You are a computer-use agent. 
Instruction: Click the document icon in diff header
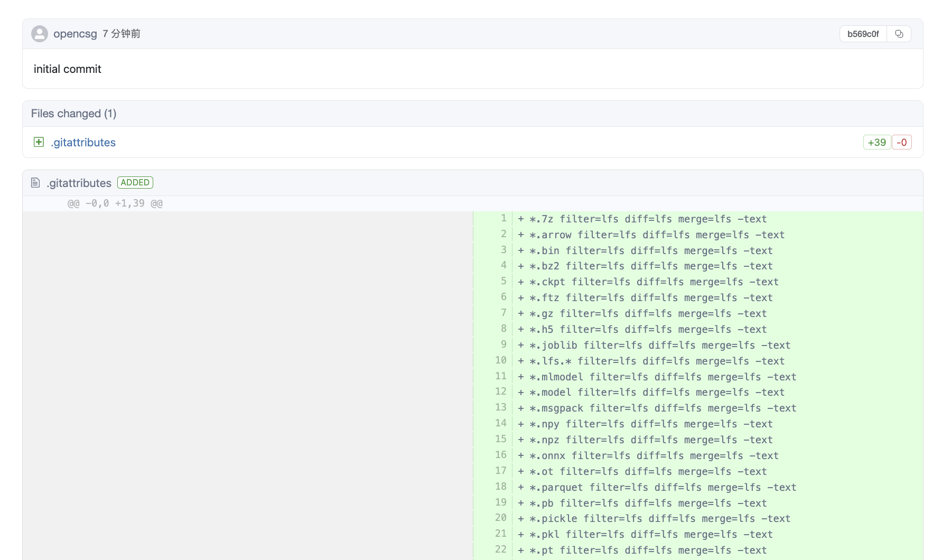click(x=35, y=183)
